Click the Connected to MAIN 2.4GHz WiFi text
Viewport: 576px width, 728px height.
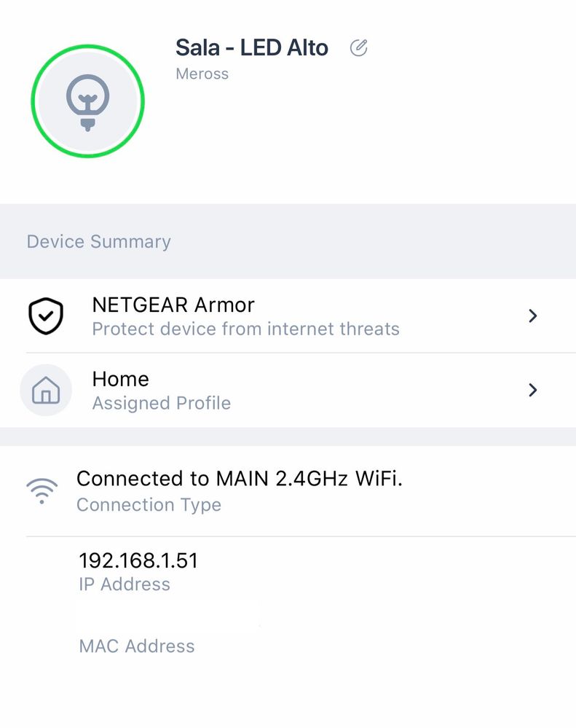click(240, 479)
